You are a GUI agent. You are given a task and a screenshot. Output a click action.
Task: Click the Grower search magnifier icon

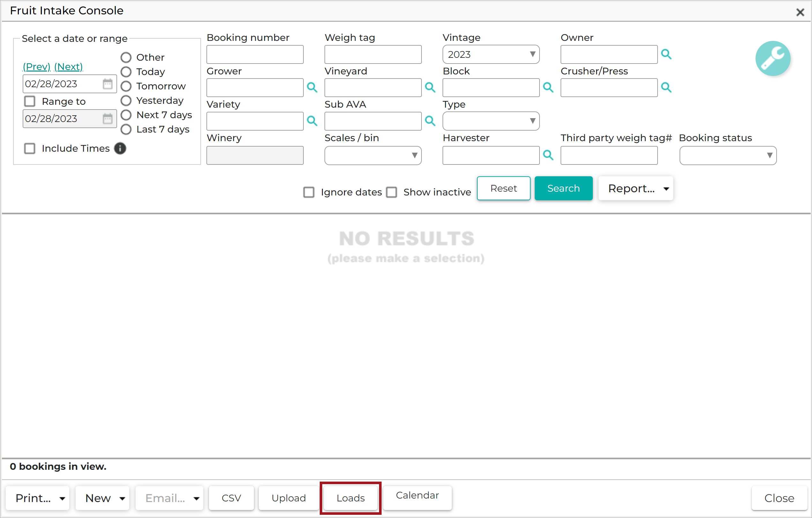(312, 88)
